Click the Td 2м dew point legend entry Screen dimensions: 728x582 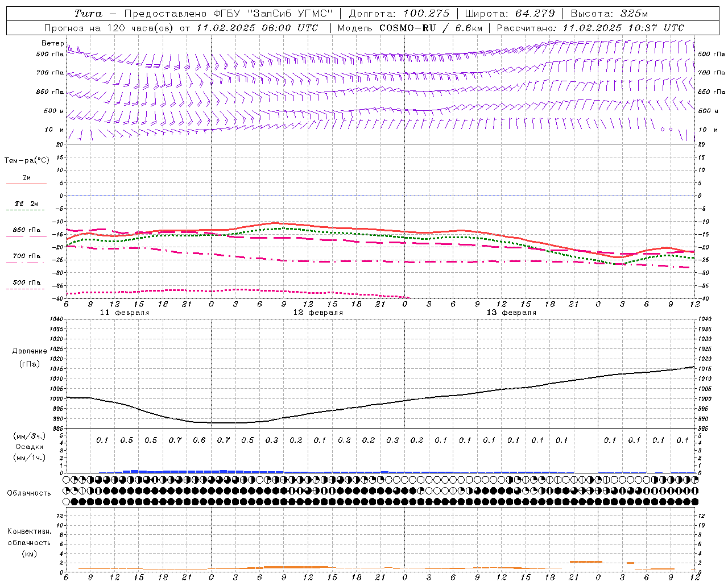click(26, 206)
